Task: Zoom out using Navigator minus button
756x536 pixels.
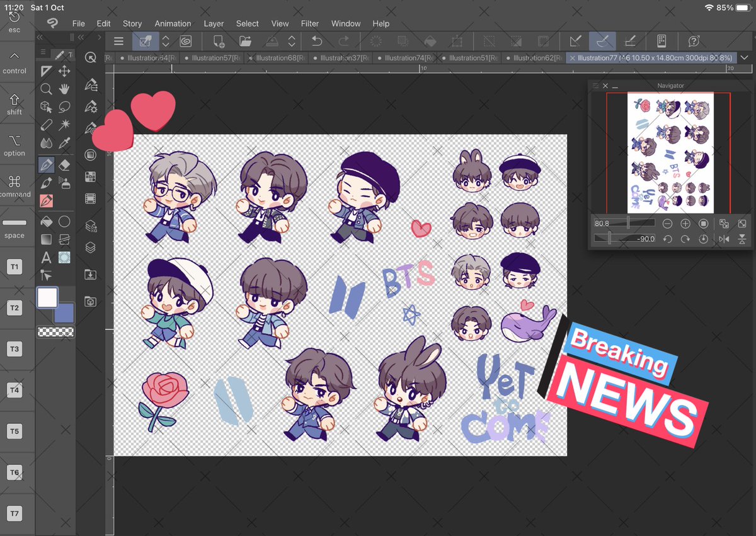Action: [667, 224]
